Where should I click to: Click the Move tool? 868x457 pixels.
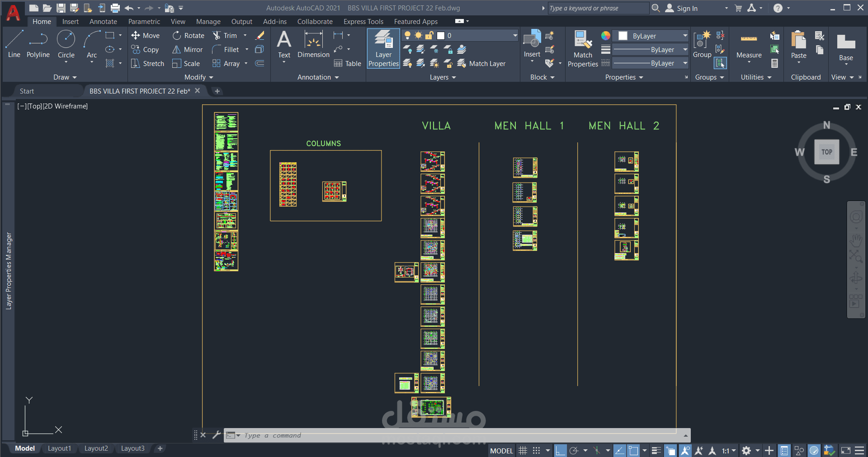tap(145, 35)
